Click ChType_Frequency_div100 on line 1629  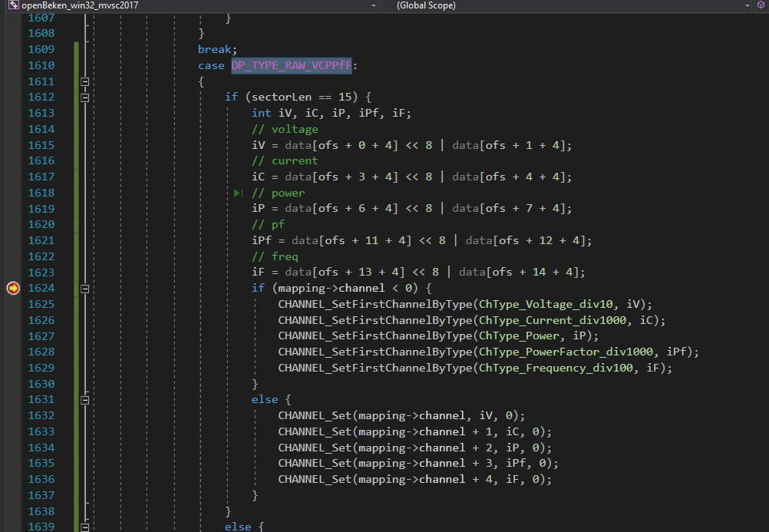click(x=556, y=368)
